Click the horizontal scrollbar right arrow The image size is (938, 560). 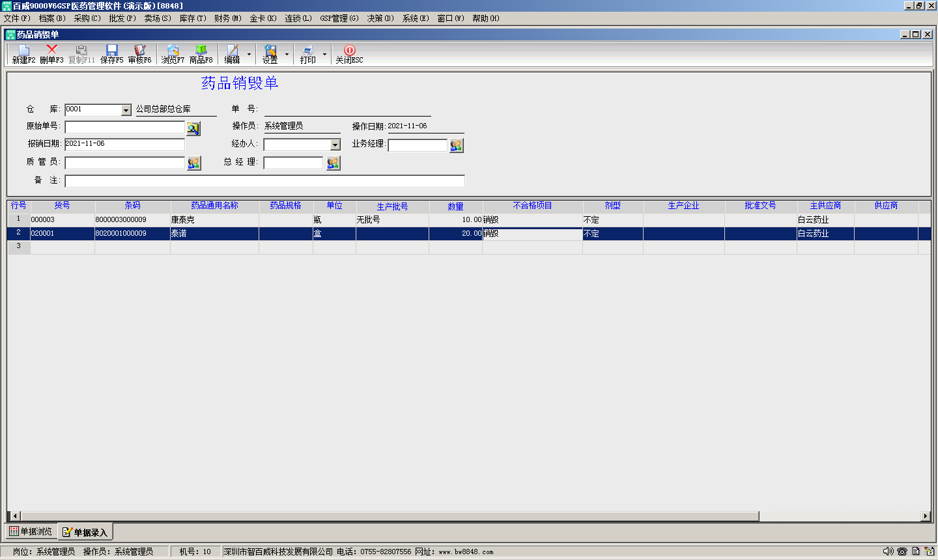click(925, 516)
